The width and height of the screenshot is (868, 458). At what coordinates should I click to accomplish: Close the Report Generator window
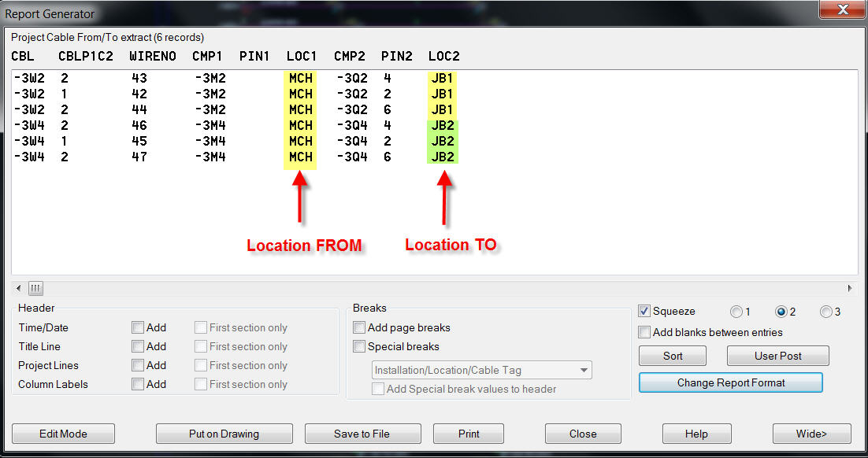pos(840,10)
